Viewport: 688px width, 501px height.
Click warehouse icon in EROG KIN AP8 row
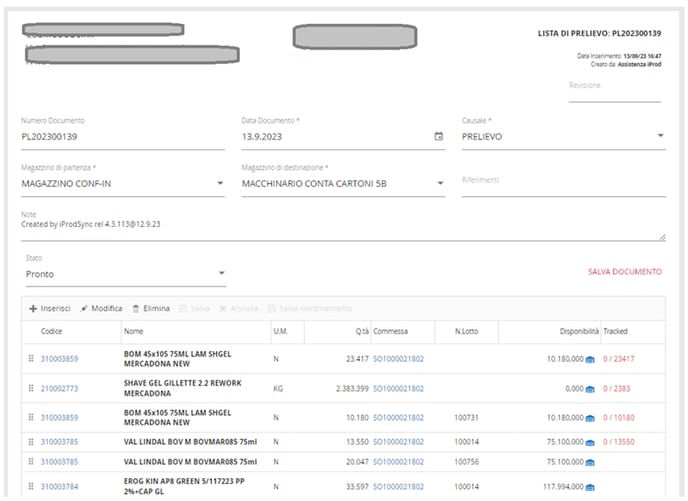[590, 487]
